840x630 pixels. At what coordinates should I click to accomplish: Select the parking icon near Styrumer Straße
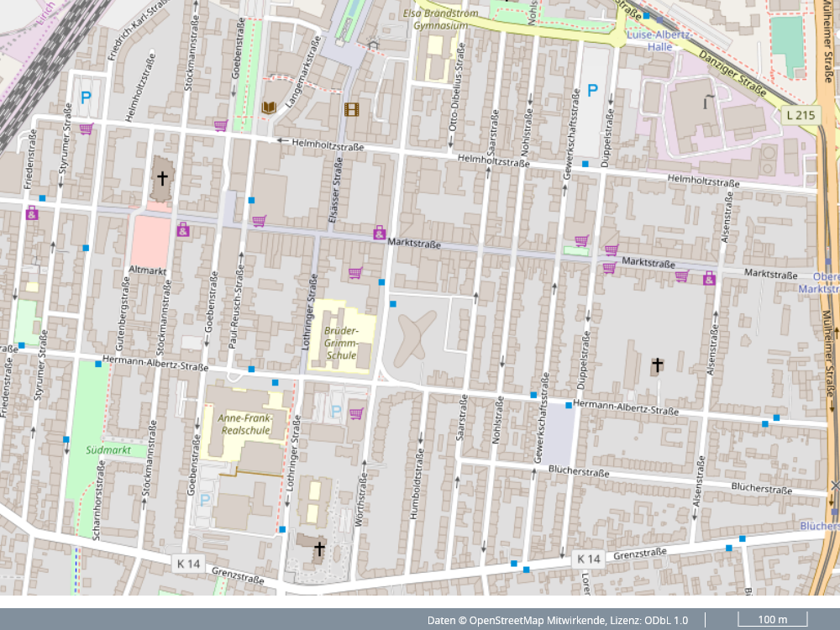pos(85,97)
